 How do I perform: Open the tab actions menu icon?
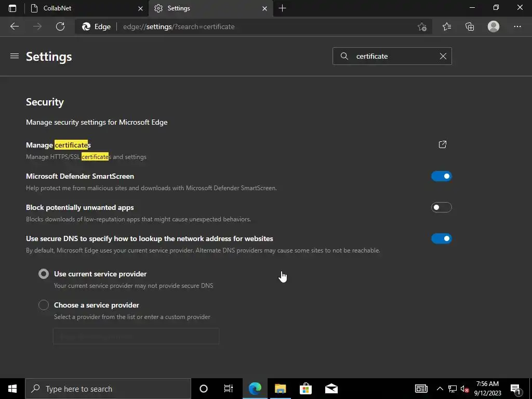coord(12,8)
